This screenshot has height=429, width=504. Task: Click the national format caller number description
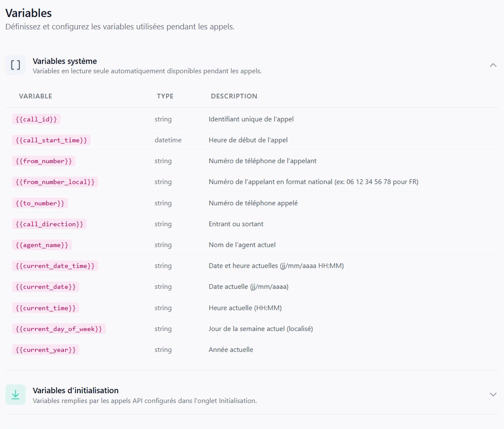[x=313, y=182]
